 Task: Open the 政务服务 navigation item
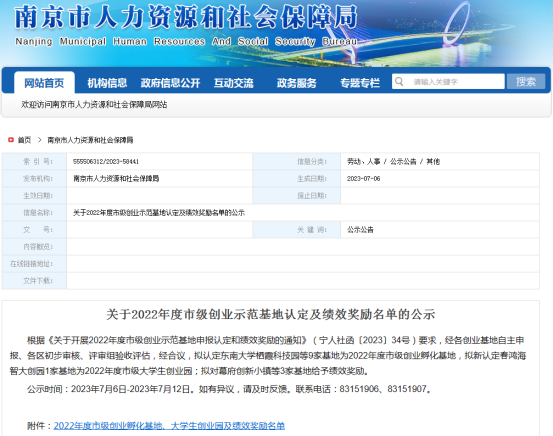297,83
